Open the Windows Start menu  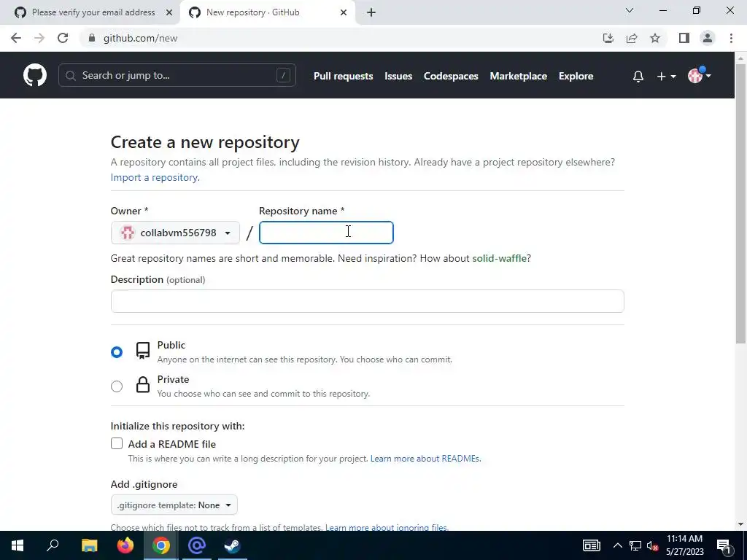tap(18, 545)
